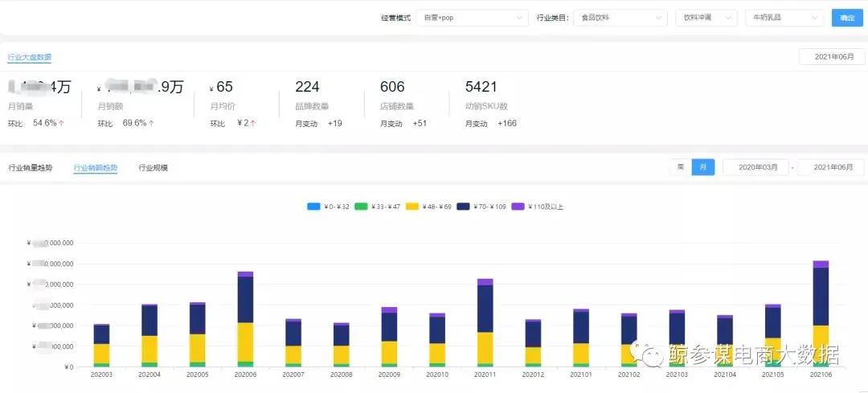Toggle the blue ¥0-¥32 legend swatch
Viewport: 868px width, 393px height.
pos(313,207)
